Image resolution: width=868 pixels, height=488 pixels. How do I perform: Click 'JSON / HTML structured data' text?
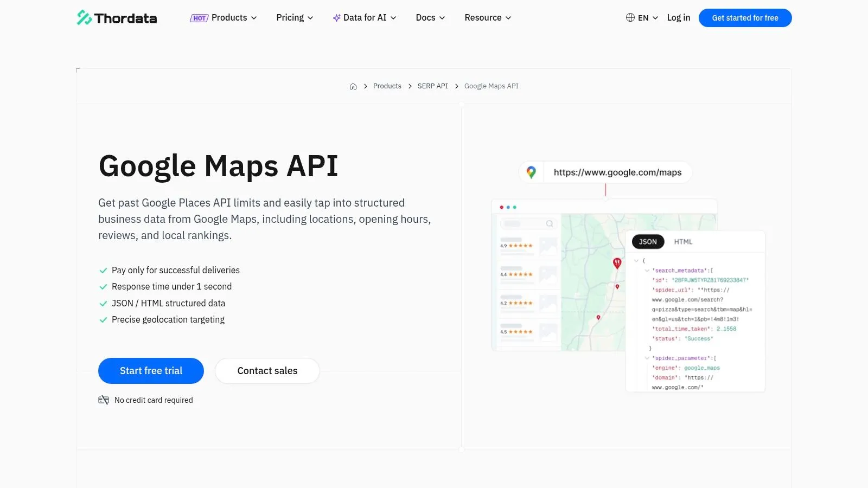click(168, 303)
